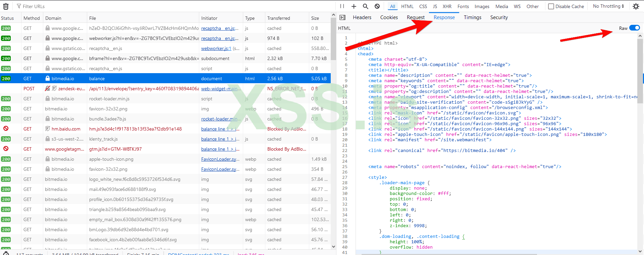Open the network search magnifier
Screen dimensions: 644x255
click(365, 6)
